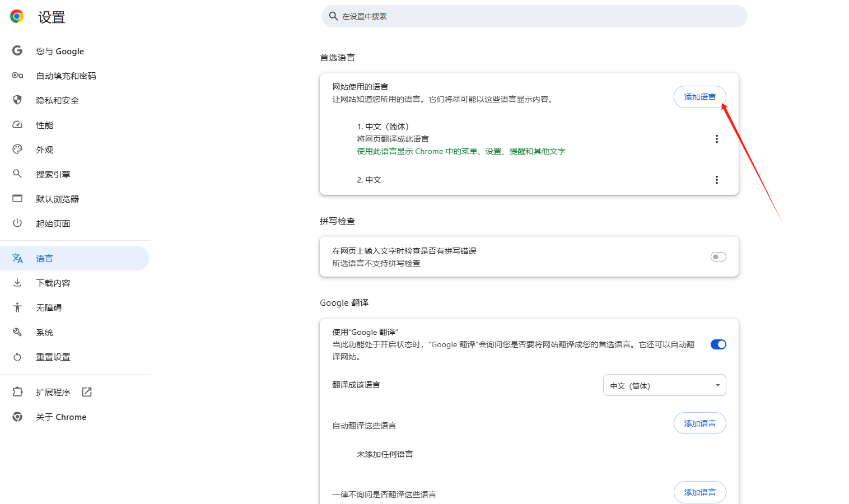
Task: Toggle the spell check switch
Action: [719, 257]
